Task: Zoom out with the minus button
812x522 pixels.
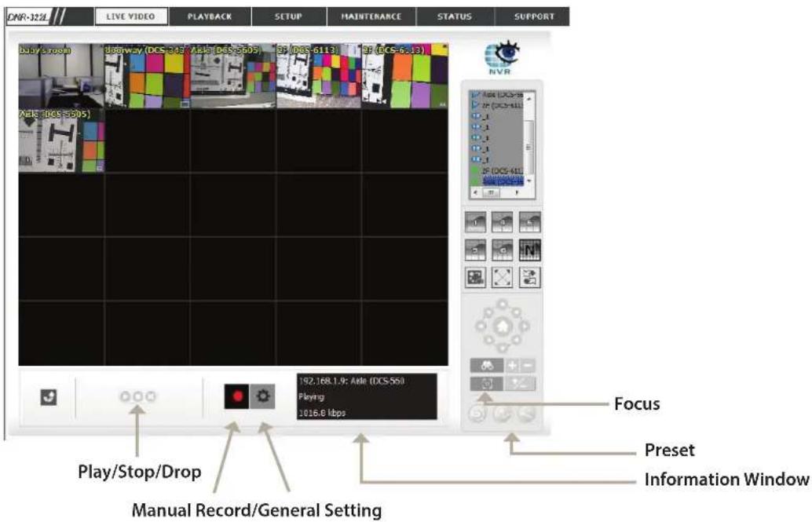Action: coord(528,366)
